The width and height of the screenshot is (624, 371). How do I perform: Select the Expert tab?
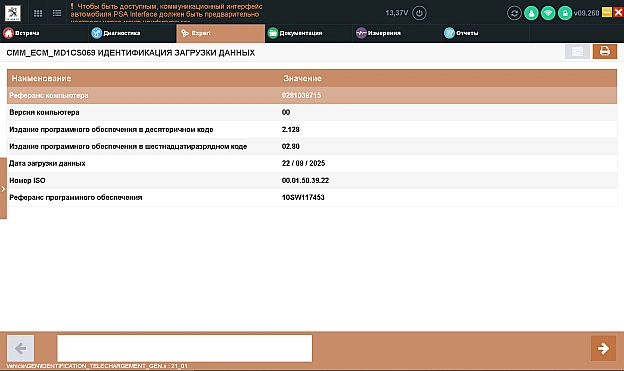pyautogui.click(x=220, y=33)
